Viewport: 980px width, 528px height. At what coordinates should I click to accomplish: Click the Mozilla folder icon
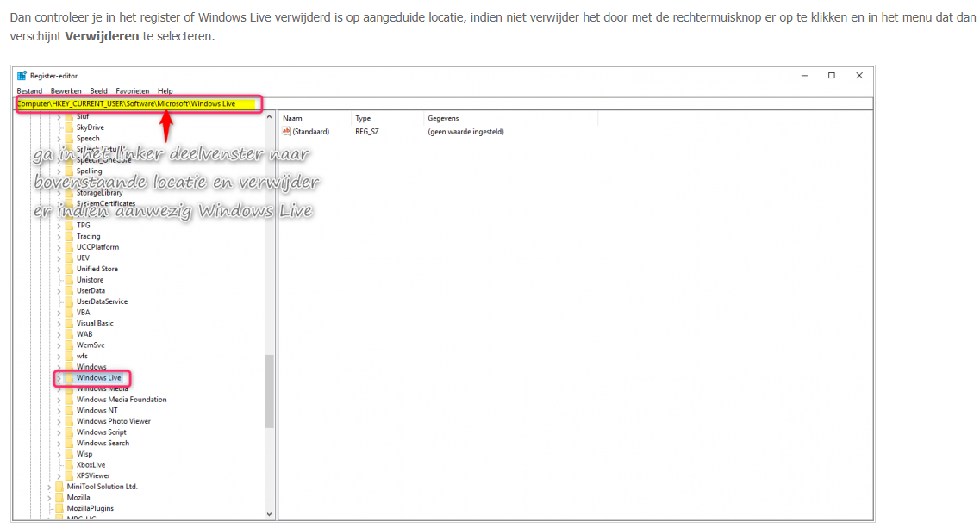pos(59,497)
